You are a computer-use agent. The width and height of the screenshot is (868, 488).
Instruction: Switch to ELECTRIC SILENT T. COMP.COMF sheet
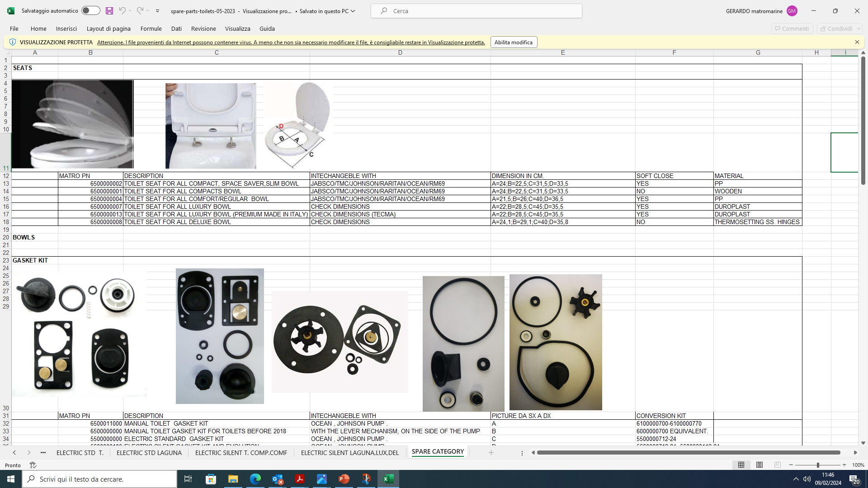241,452
